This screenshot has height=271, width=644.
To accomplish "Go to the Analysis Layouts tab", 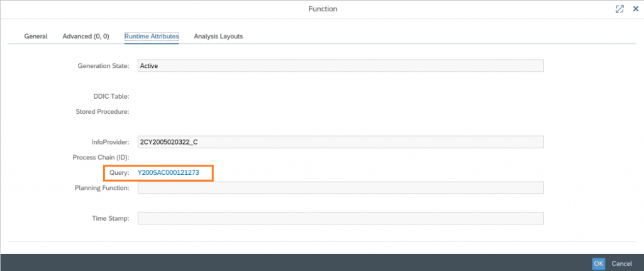I will click(218, 36).
